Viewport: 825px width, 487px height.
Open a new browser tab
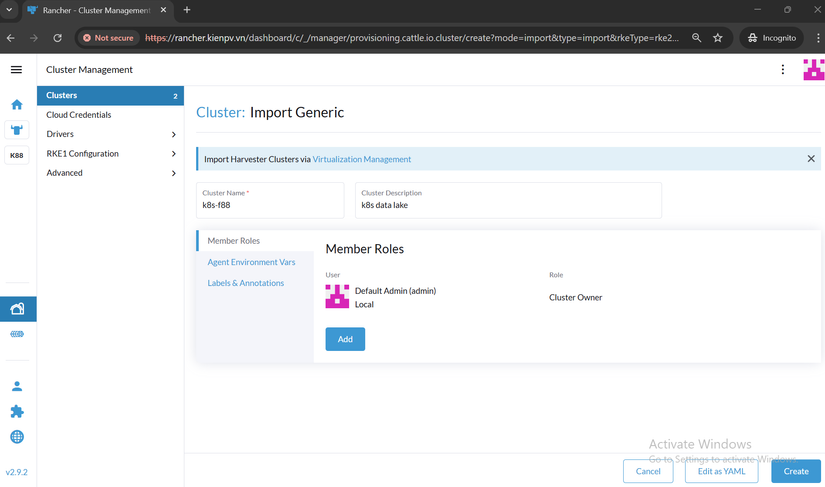click(187, 10)
